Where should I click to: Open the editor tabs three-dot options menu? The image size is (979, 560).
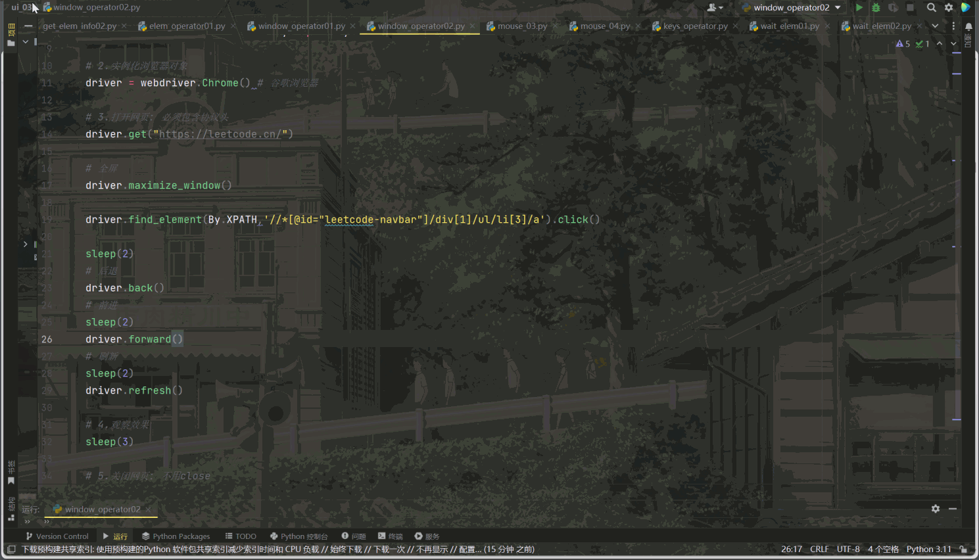tap(953, 26)
